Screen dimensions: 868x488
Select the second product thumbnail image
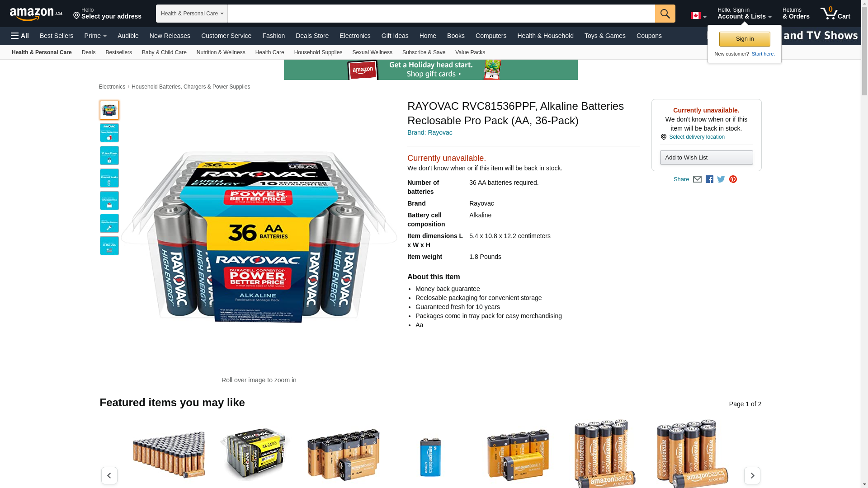(x=109, y=133)
